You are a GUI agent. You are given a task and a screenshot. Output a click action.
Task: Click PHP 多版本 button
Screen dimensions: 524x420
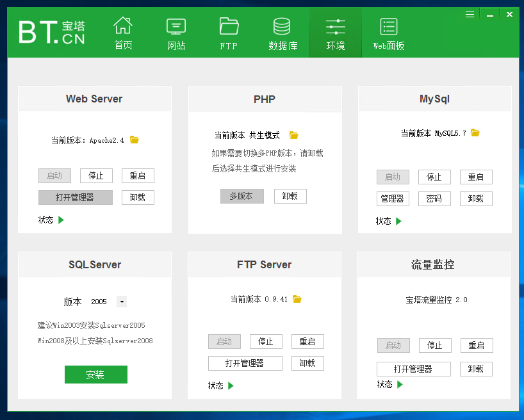pyautogui.click(x=242, y=196)
